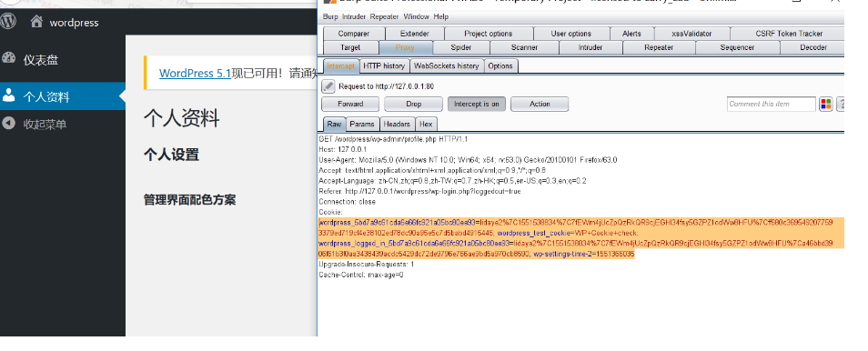Switch to the Comparer tab

click(x=354, y=34)
